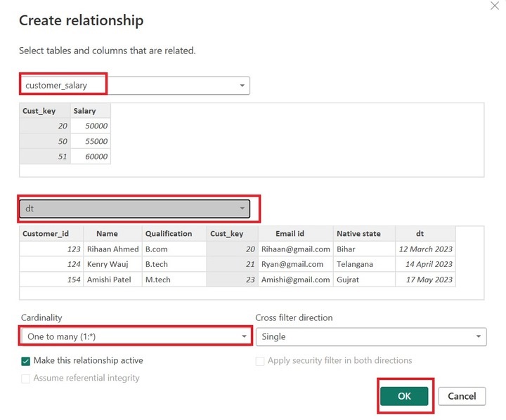Click the OK button

tap(404, 396)
